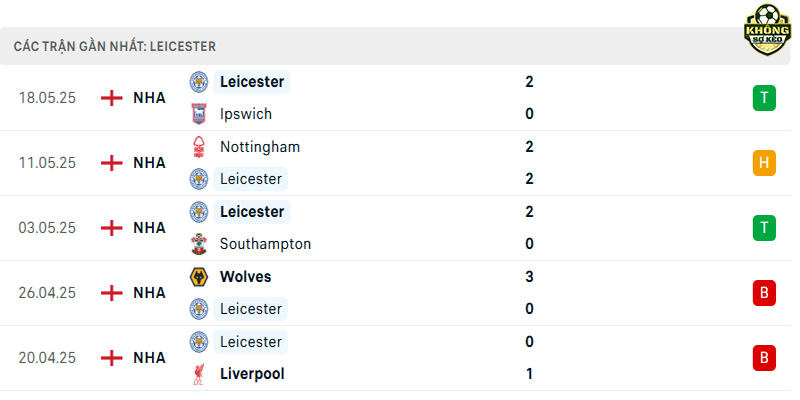The height and width of the screenshot is (400, 800).
Task: Click the Nottingham Forest crest icon
Action: click(198, 147)
